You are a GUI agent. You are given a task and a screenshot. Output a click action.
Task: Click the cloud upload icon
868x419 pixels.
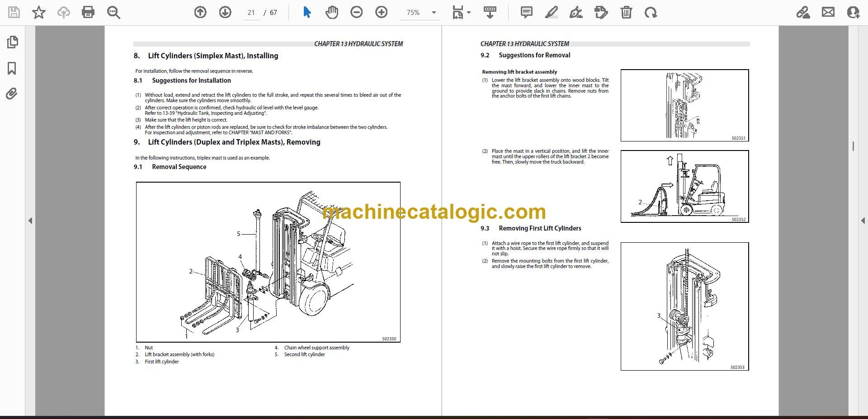coord(64,13)
